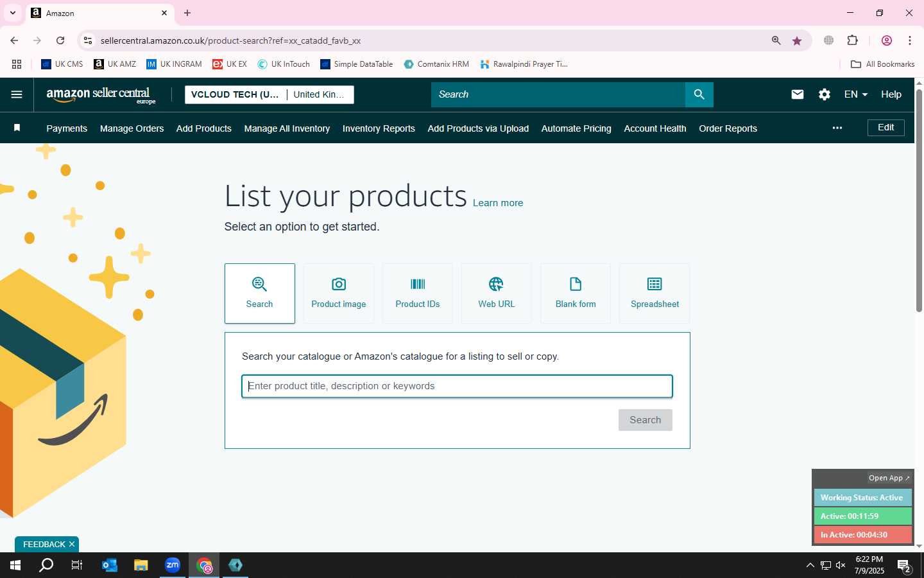
Task: Click the Learn more link
Action: point(498,203)
